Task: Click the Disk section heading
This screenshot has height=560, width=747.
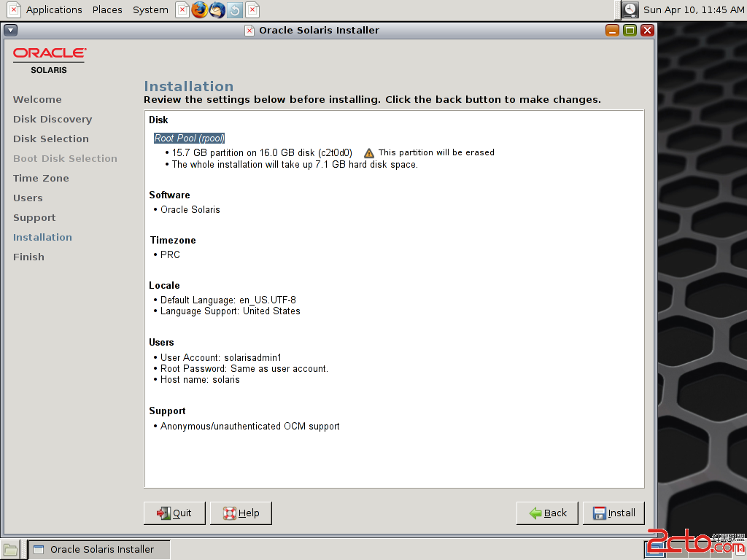Action: (x=158, y=120)
